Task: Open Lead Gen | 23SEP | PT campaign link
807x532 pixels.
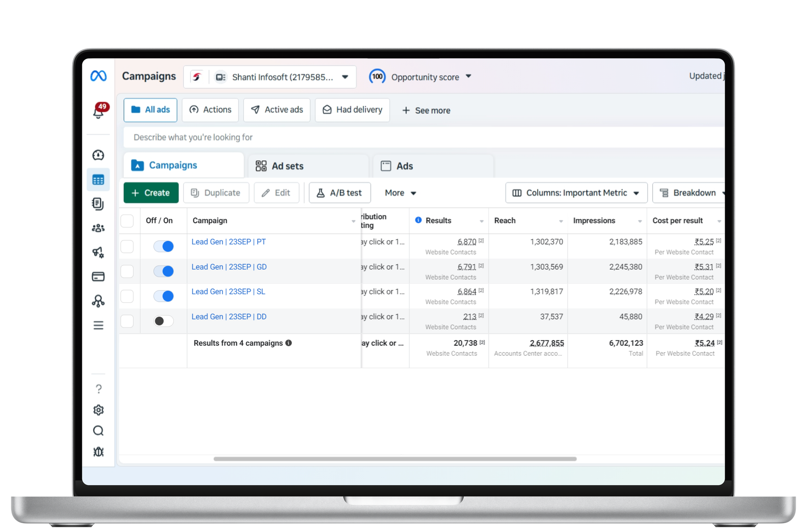Action: click(228, 242)
